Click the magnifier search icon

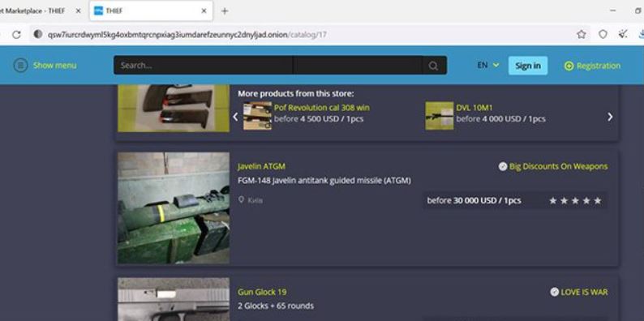pyautogui.click(x=433, y=66)
